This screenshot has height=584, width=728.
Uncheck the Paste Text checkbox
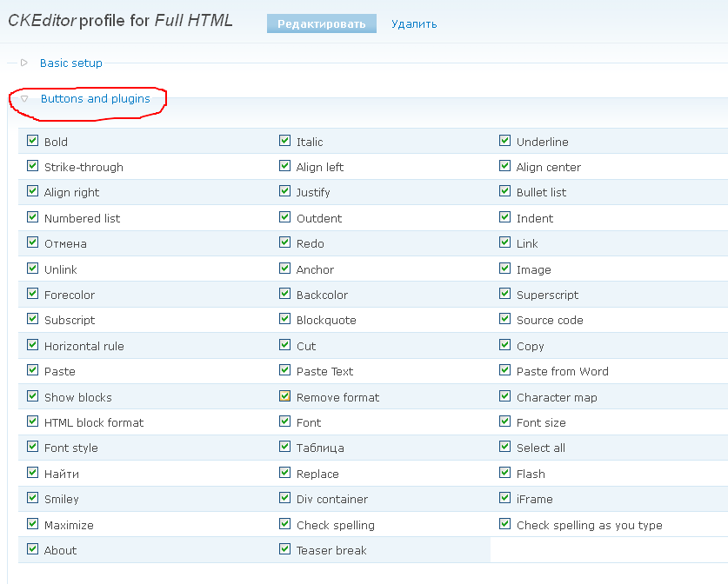pos(284,369)
